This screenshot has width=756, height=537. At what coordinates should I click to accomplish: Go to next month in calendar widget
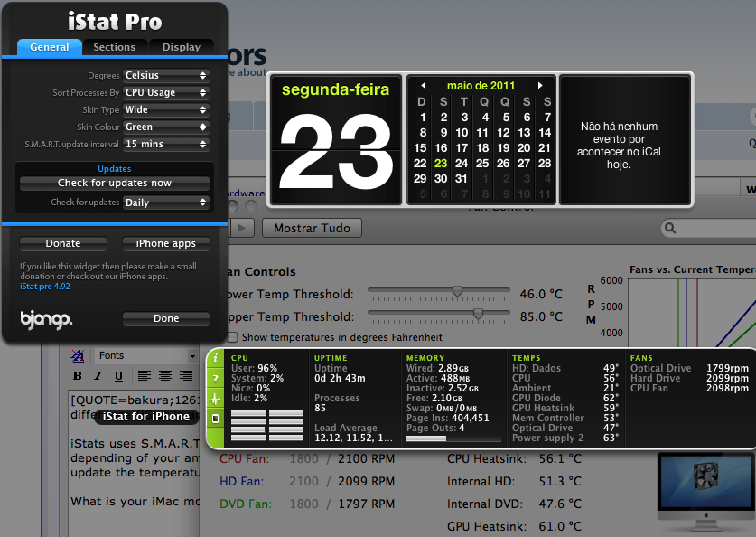click(540, 85)
